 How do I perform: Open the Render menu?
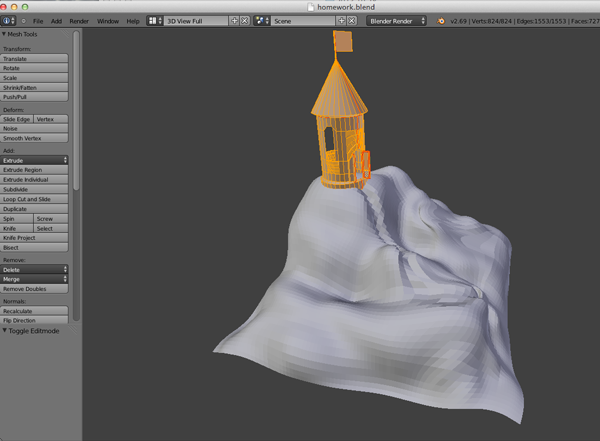click(79, 20)
